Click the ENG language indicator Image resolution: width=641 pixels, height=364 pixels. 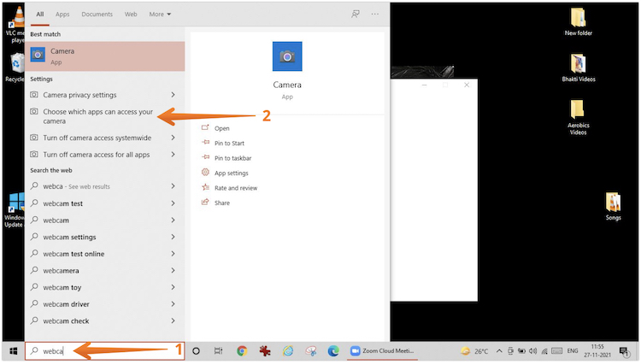click(573, 351)
